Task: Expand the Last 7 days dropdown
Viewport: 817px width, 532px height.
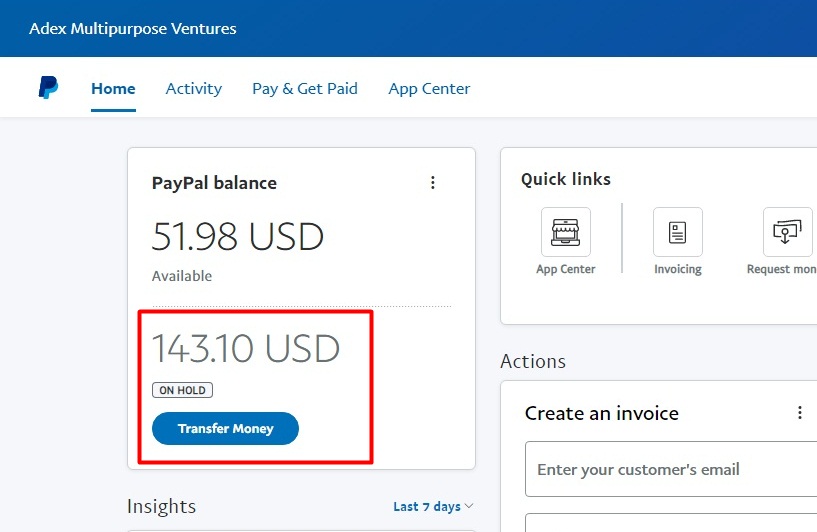Action: coord(433,507)
